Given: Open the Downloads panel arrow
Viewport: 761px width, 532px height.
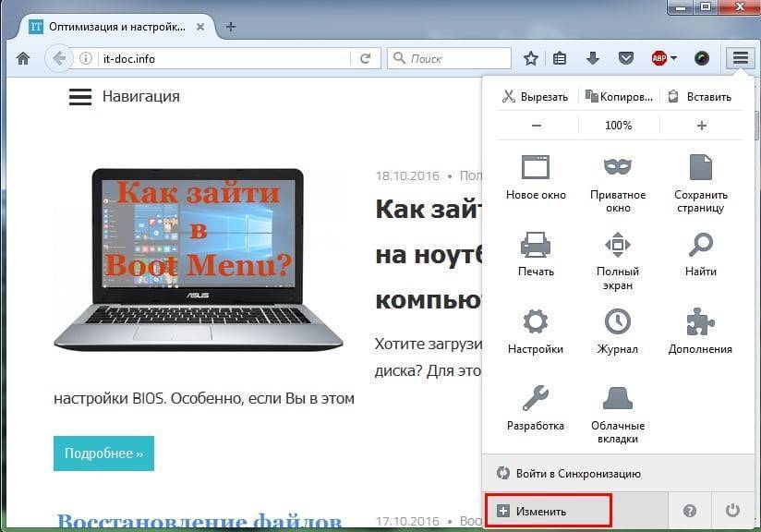Looking at the screenshot, I should [x=593, y=57].
